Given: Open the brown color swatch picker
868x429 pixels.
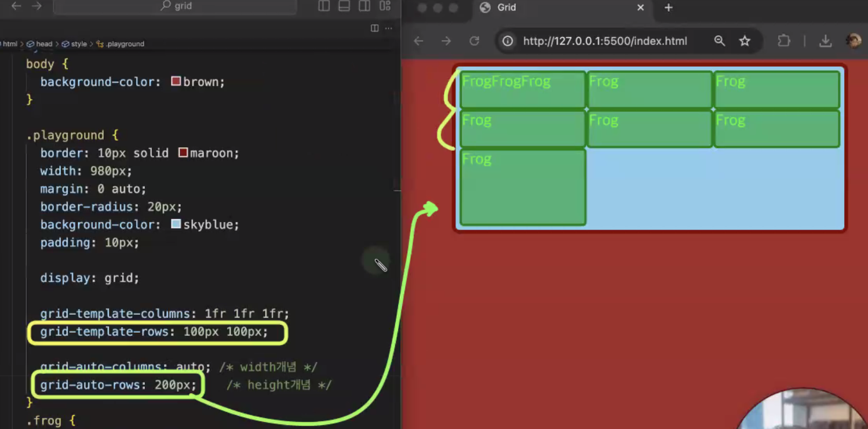Looking at the screenshot, I should tap(176, 81).
